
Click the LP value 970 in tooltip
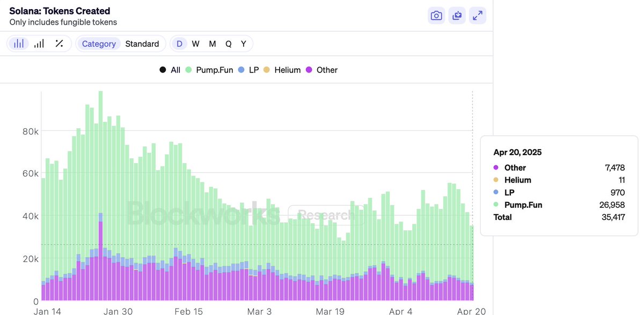click(618, 193)
